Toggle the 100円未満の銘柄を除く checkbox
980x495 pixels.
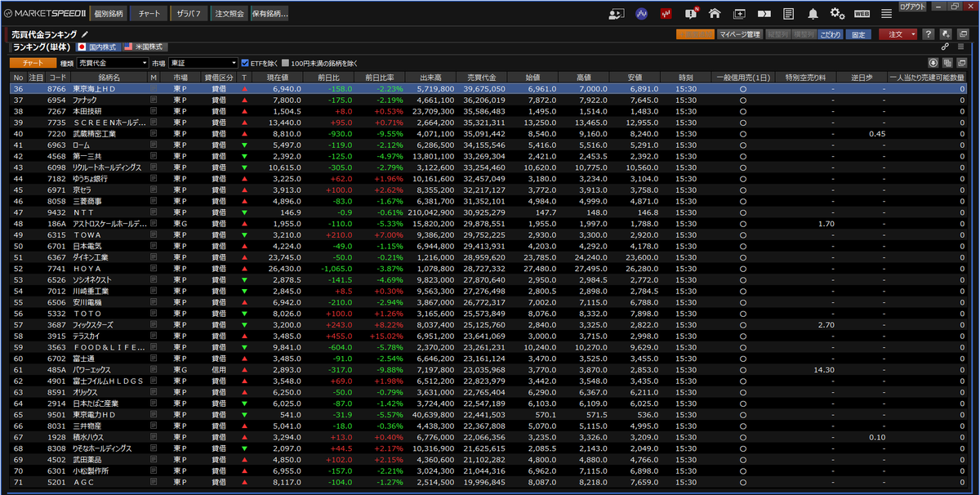click(x=285, y=63)
